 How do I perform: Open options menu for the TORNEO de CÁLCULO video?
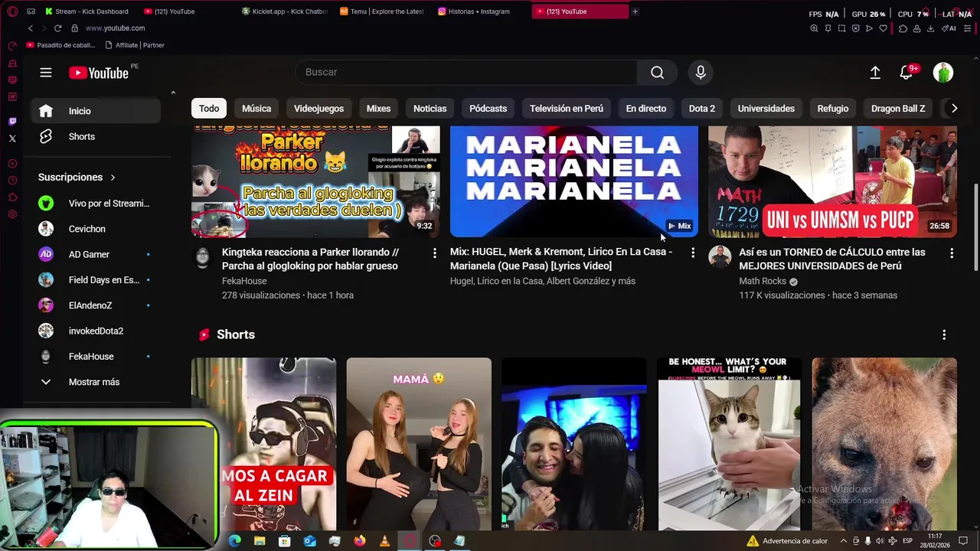coord(952,253)
